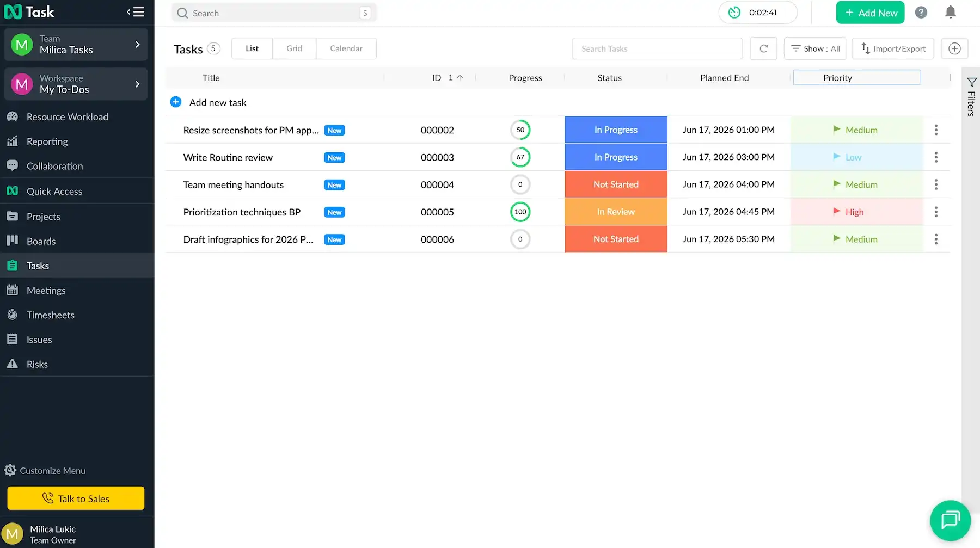The image size is (980, 548).
Task: Change status of Write Routine review
Action: click(x=616, y=157)
